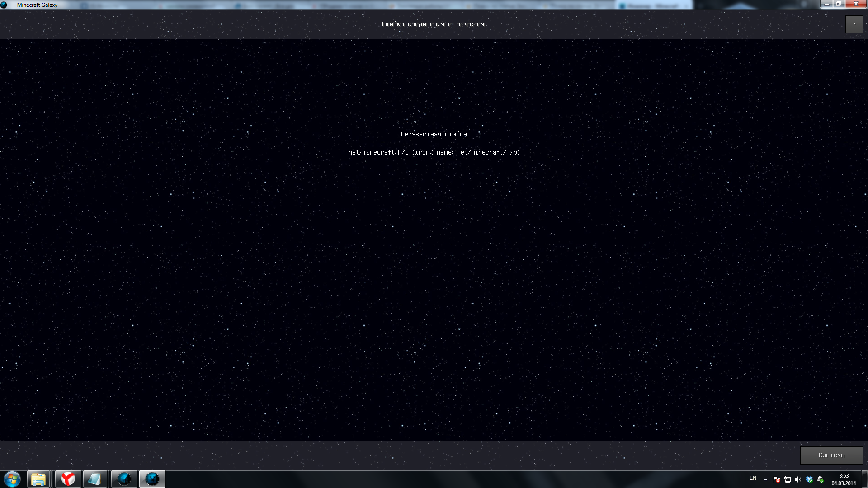Click the tray icon right of Dropbox
This screenshot has height=488, width=868.
(820, 479)
